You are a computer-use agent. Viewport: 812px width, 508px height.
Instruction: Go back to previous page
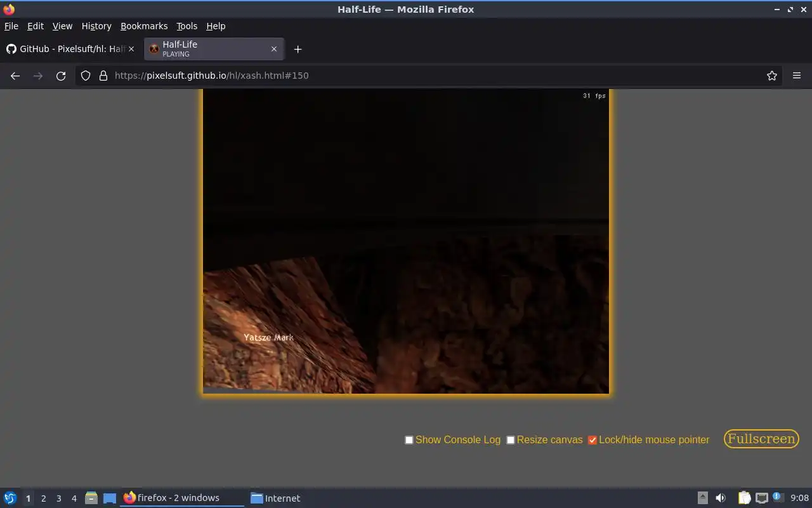point(15,76)
